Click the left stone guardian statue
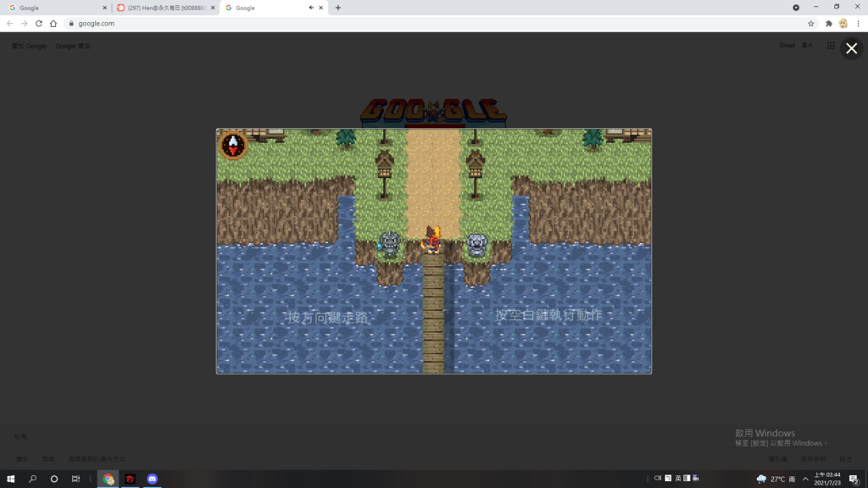Image resolution: width=868 pixels, height=488 pixels. 390,244
